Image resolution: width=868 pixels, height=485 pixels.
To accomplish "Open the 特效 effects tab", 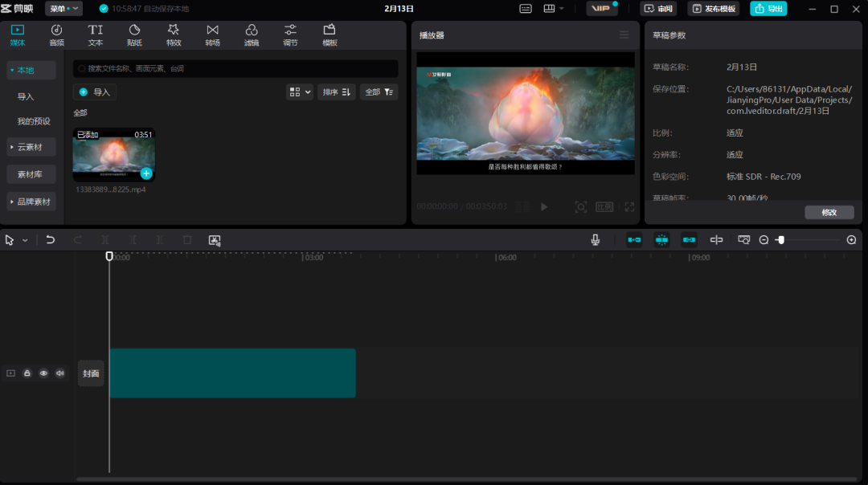I will click(x=174, y=35).
